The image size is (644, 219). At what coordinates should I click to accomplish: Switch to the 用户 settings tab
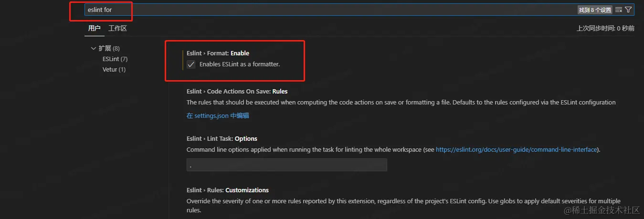[x=94, y=29]
